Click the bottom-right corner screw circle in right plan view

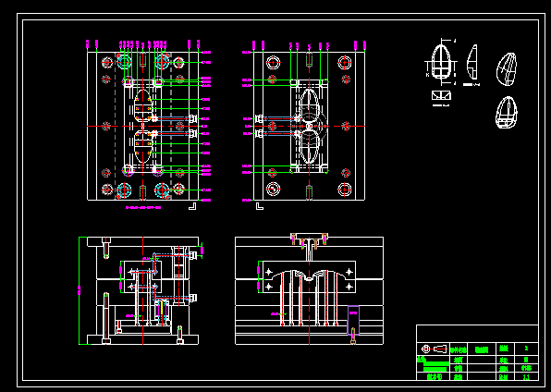pyautogui.click(x=345, y=190)
